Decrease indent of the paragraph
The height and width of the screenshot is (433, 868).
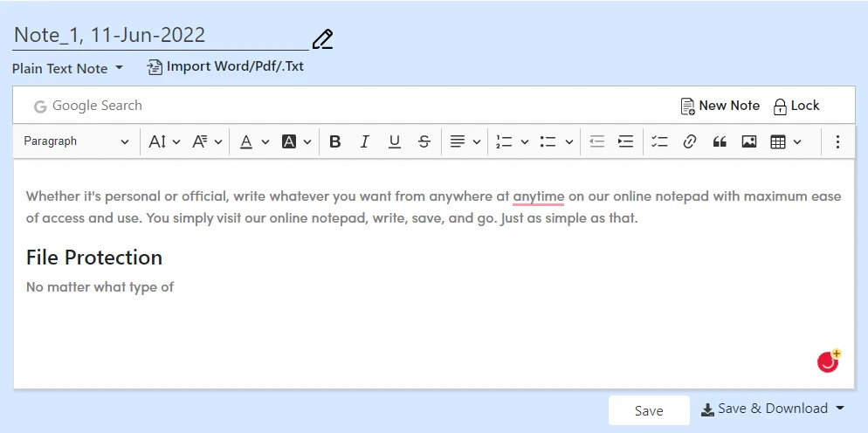coord(596,141)
